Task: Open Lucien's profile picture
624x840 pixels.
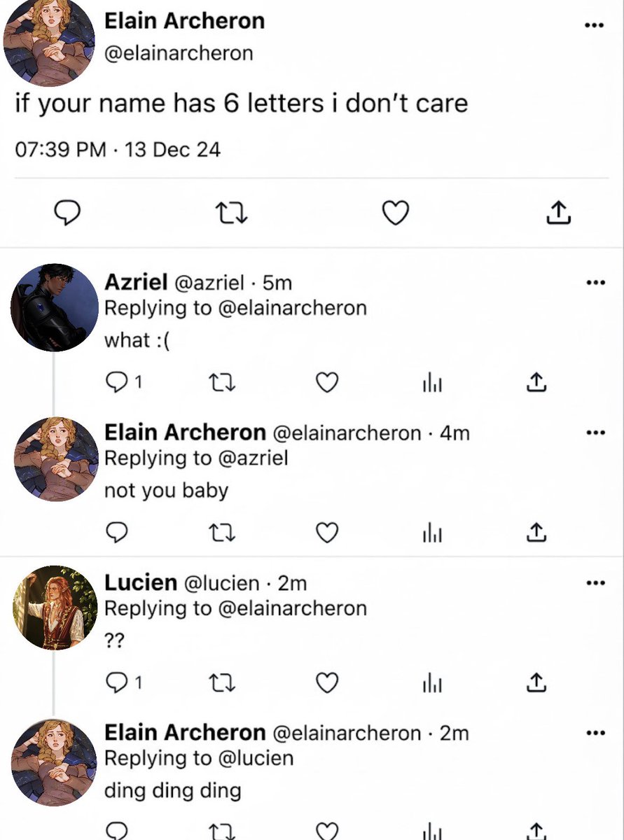Action: [55, 608]
